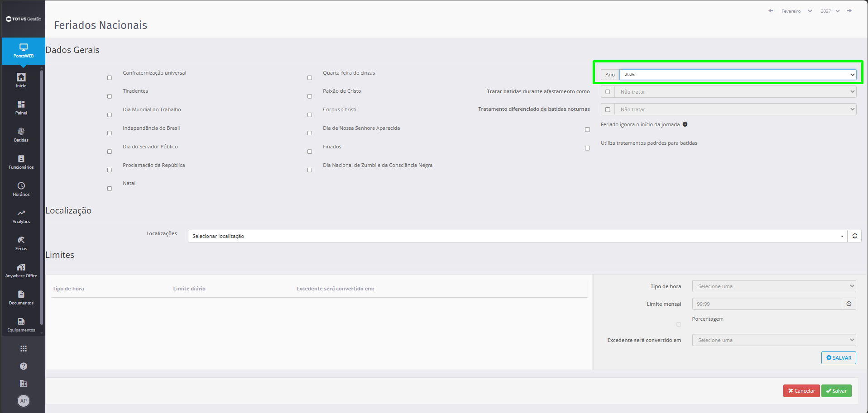Image resolution: width=868 pixels, height=413 pixels.
Task: Click blue SALVAR limit button
Action: pos(839,358)
